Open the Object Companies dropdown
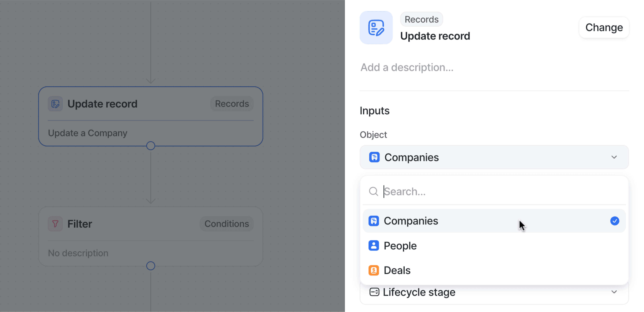The image size is (644, 312). 494,157
